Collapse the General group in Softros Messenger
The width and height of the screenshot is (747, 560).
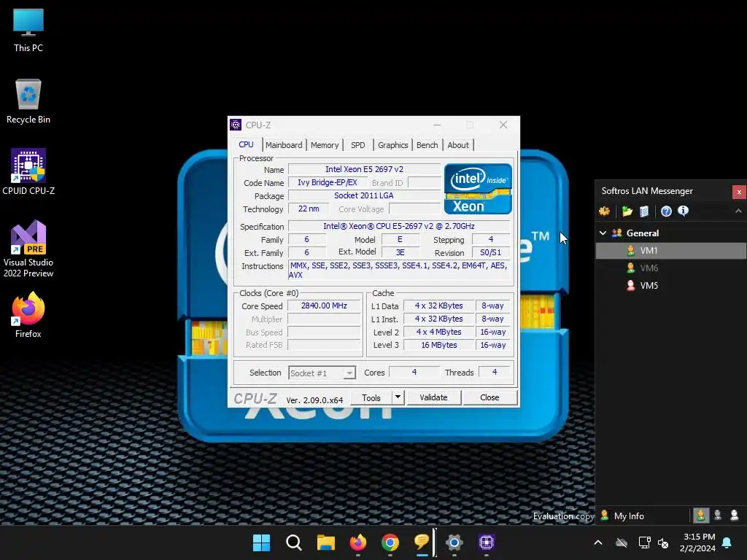point(603,233)
